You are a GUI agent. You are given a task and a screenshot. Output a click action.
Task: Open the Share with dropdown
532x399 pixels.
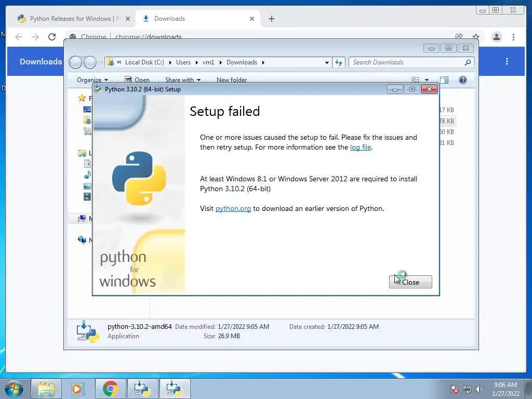pyautogui.click(x=182, y=79)
